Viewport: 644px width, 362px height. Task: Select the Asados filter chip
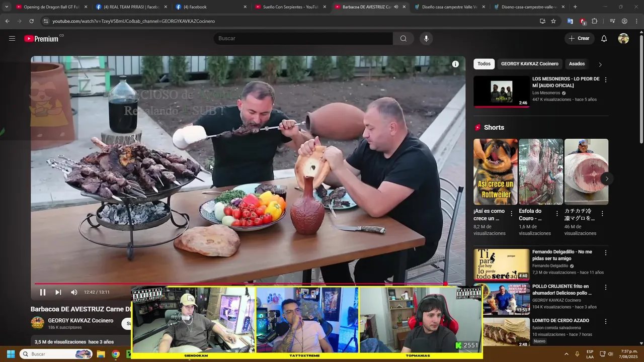coord(577,64)
